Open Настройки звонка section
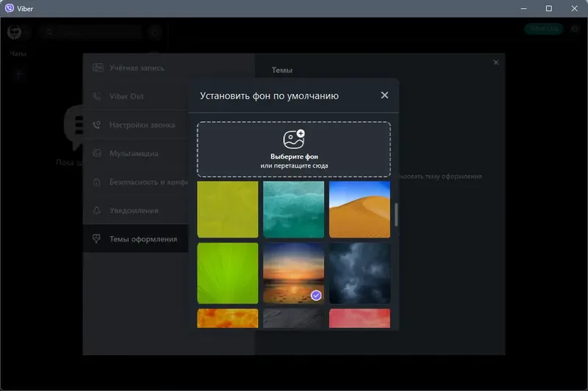This screenshot has height=391, width=588. coord(136,125)
